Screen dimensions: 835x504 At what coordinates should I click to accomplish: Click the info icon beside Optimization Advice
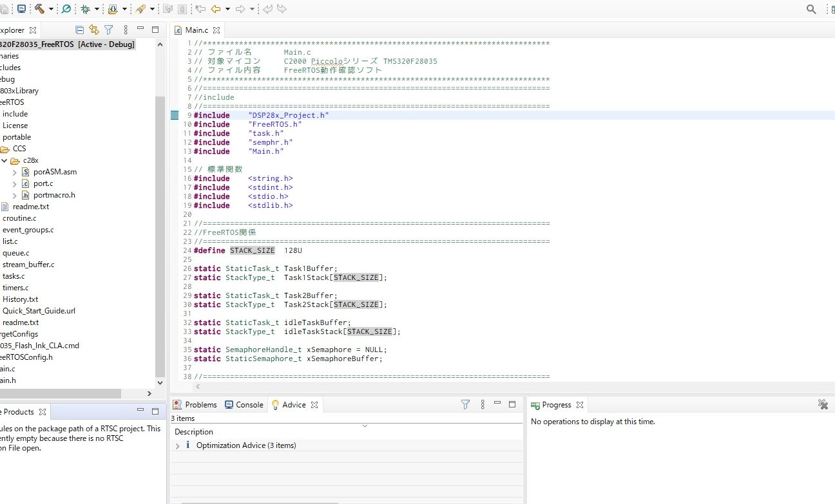[187, 445]
